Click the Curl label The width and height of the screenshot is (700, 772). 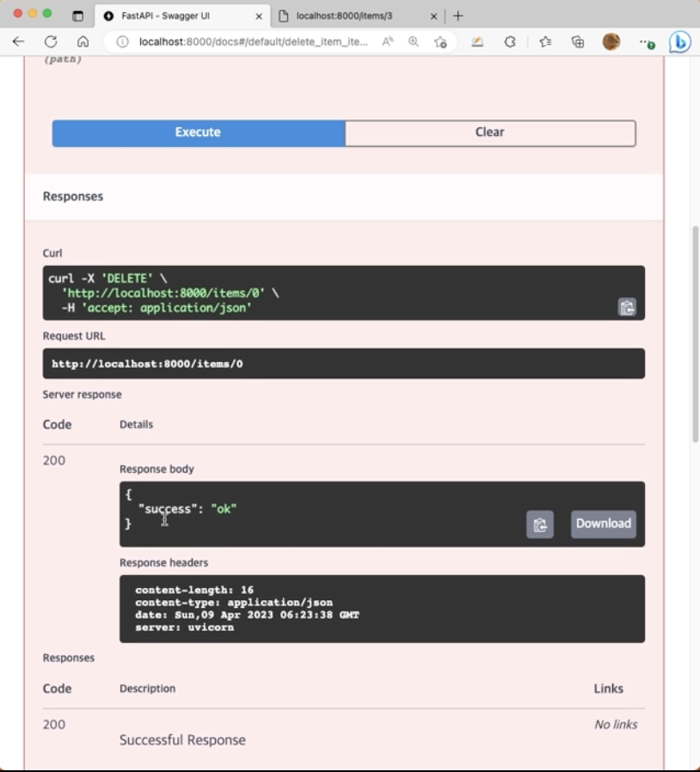(52, 253)
